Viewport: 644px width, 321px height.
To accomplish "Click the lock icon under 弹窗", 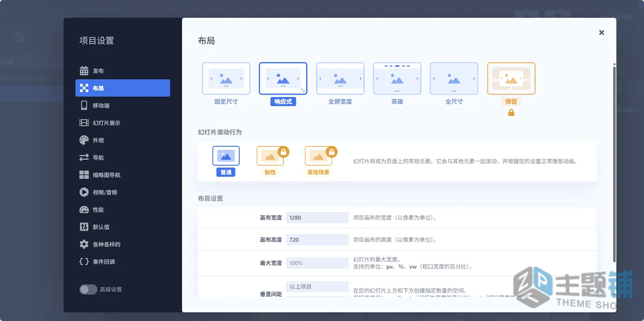I will (511, 113).
